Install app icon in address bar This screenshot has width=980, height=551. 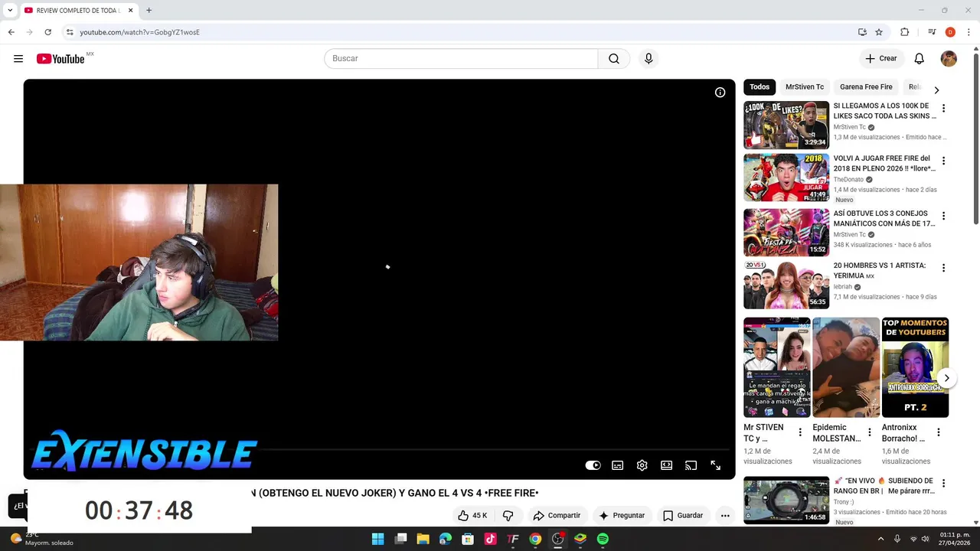862,32
